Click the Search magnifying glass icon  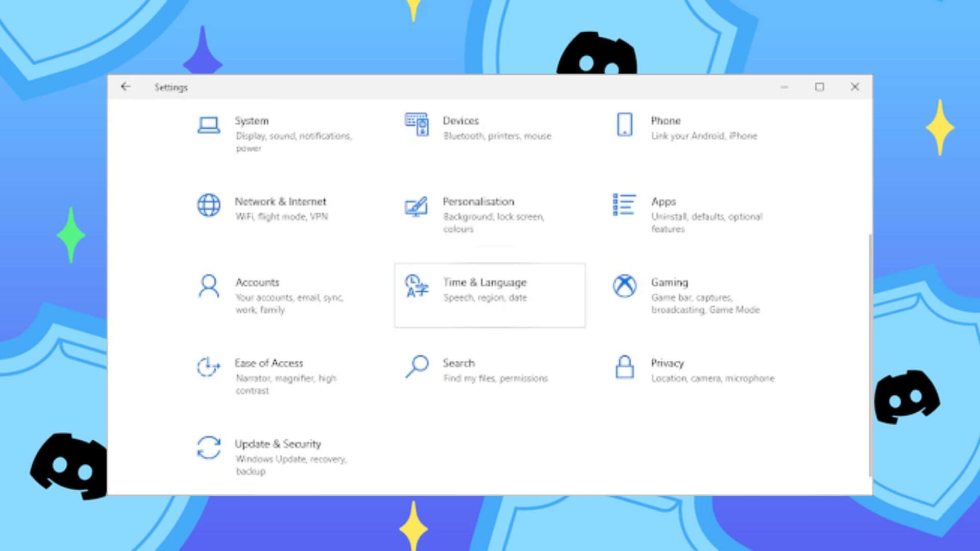tap(416, 367)
